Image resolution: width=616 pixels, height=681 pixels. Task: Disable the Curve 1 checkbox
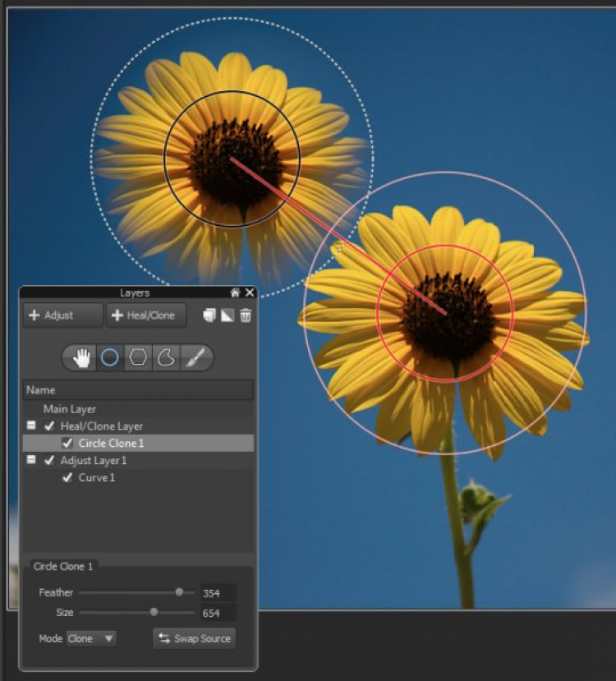[x=67, y=478]
